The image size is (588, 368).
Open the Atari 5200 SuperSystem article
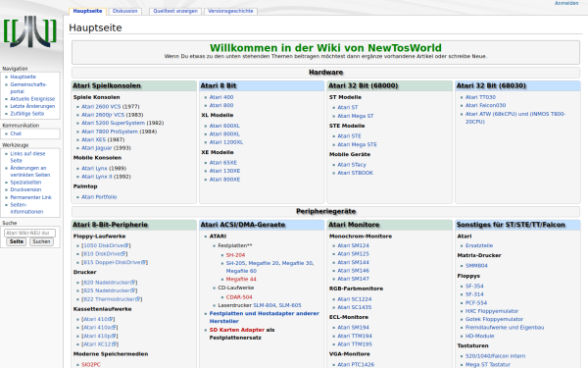coord(113,123)
